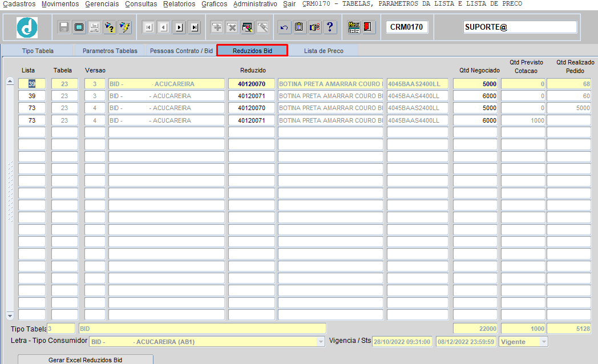The image size is (598, 364).
Task: Click the SUPORTE@ user field
Action: tap(520, 27)
